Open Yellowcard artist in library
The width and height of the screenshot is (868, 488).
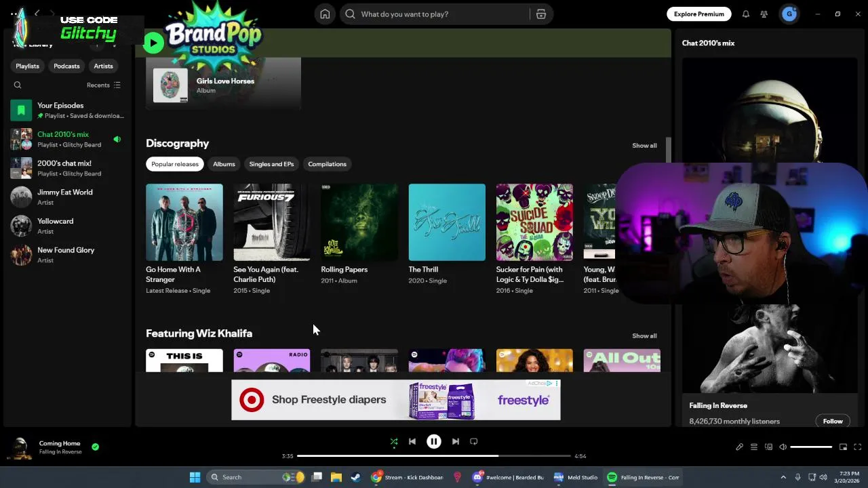click(x=67, y=226)
